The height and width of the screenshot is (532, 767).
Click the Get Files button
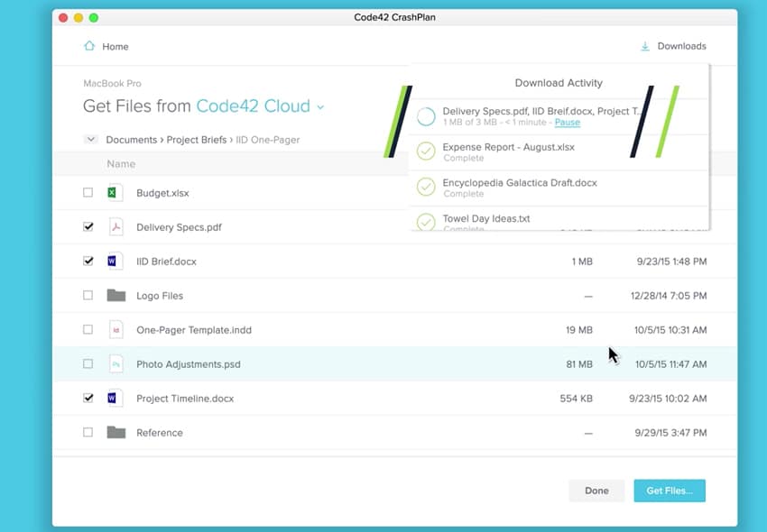pos(670,491)
